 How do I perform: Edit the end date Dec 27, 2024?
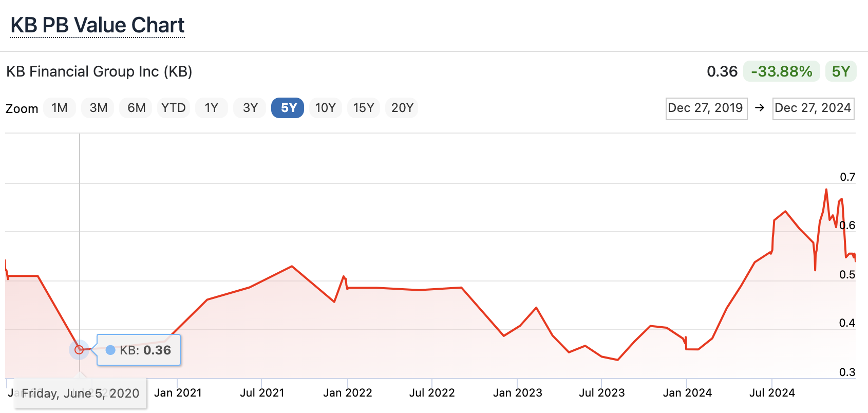(813, 108)
